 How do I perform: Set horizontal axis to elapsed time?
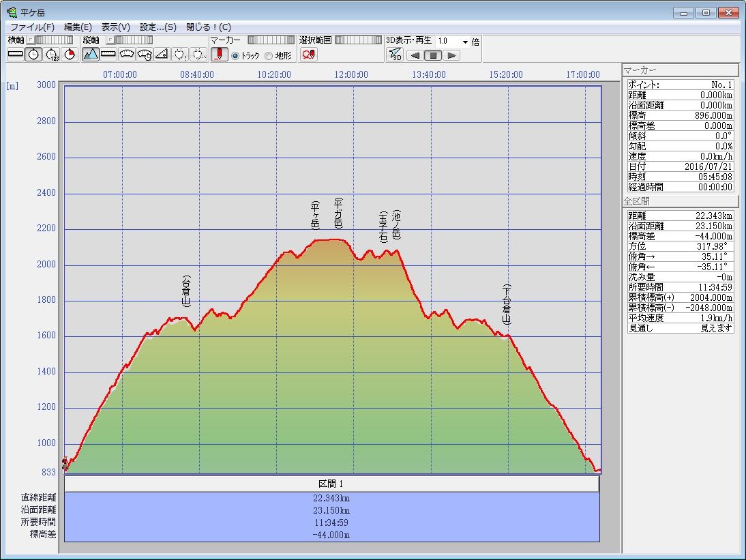click(51, 55)
